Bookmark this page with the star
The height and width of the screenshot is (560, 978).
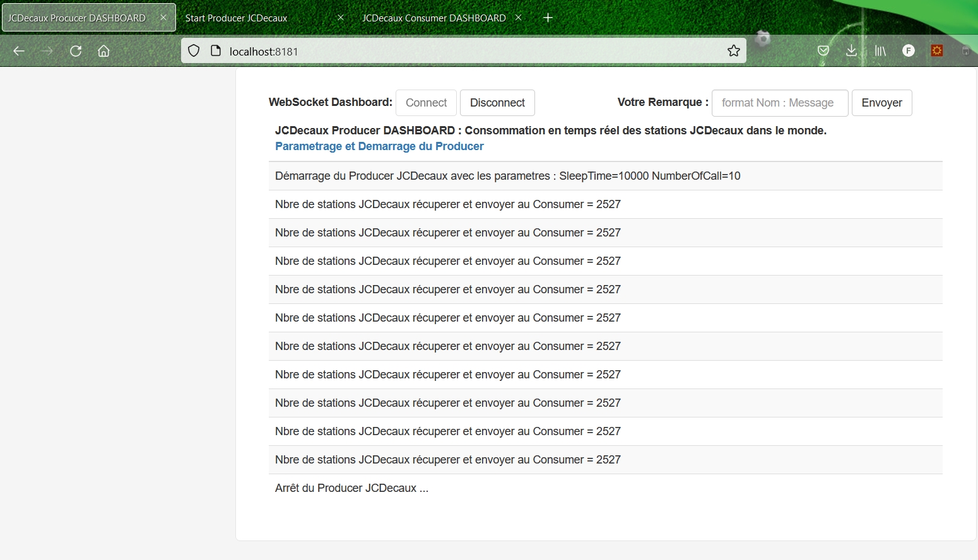point(733,51)
